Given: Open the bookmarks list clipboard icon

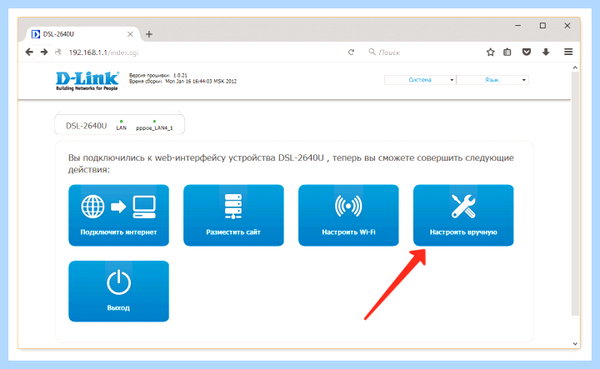Looking at the screenshot, I should (507, 52).
